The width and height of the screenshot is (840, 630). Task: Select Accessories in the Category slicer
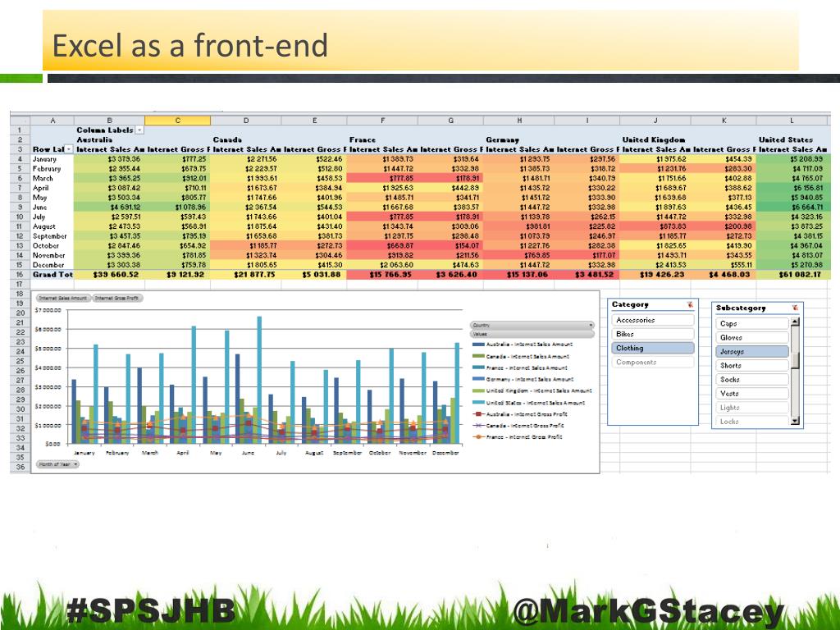(x=652, y=320)
